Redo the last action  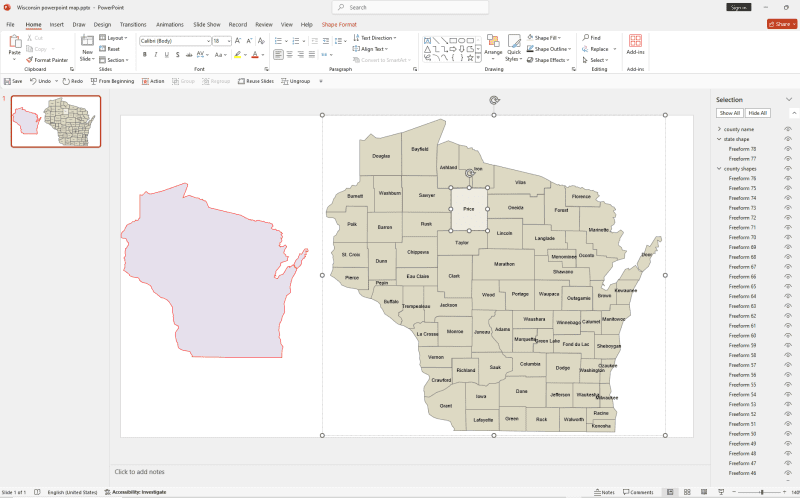[x=72, y=81]
